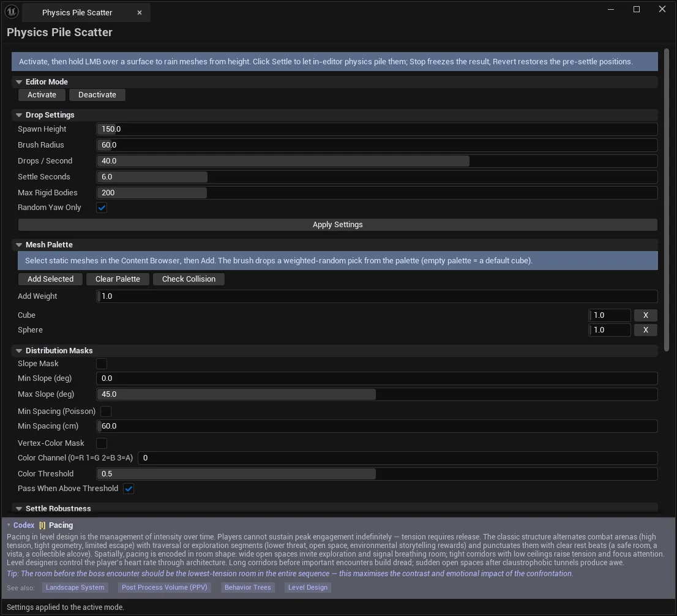The height and width of the screenshot is (616, 677).
Task: Click the Max Slope (deg) slider
Action: [377, 394]
